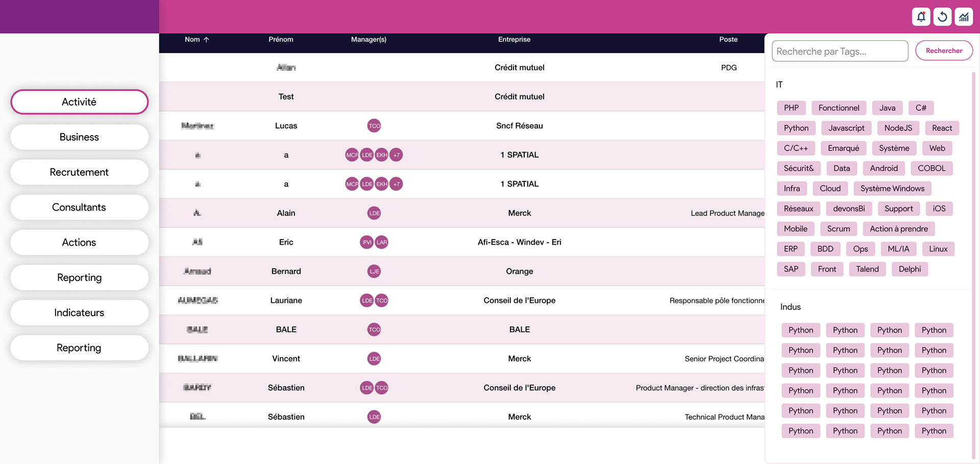
Task: Sort by the Nom column arrow
Action: point(206,39)
